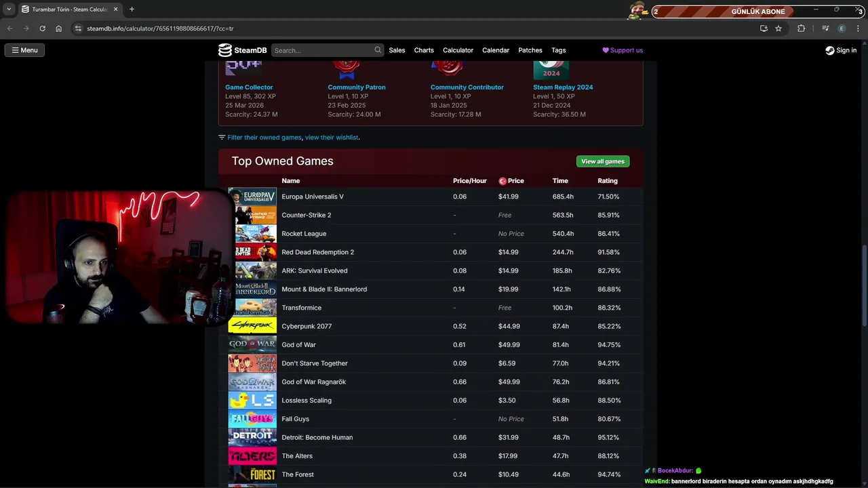Click the 563.5h time cell
The width and height of the screenshot is (868, 488).
click(x=563, y=215)
